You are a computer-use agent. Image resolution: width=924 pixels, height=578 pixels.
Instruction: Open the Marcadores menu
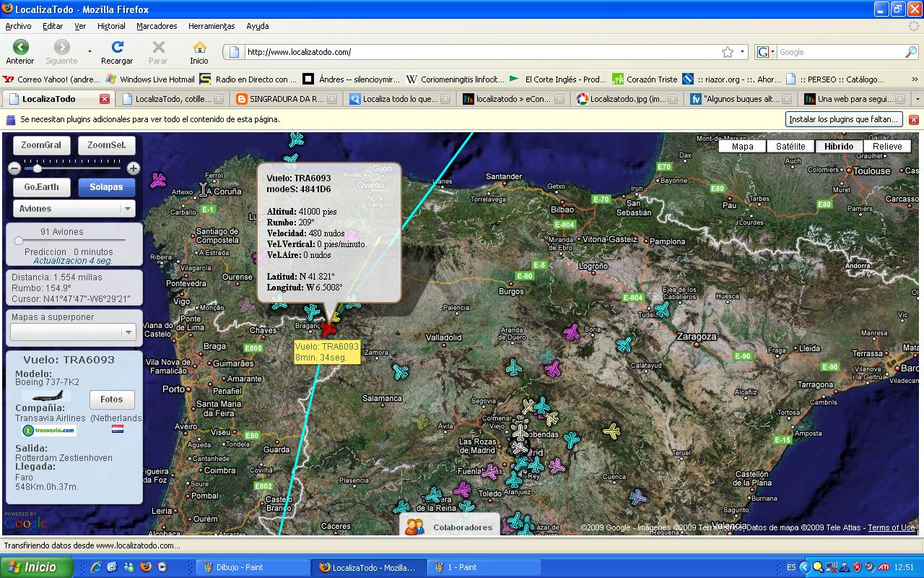157,26
